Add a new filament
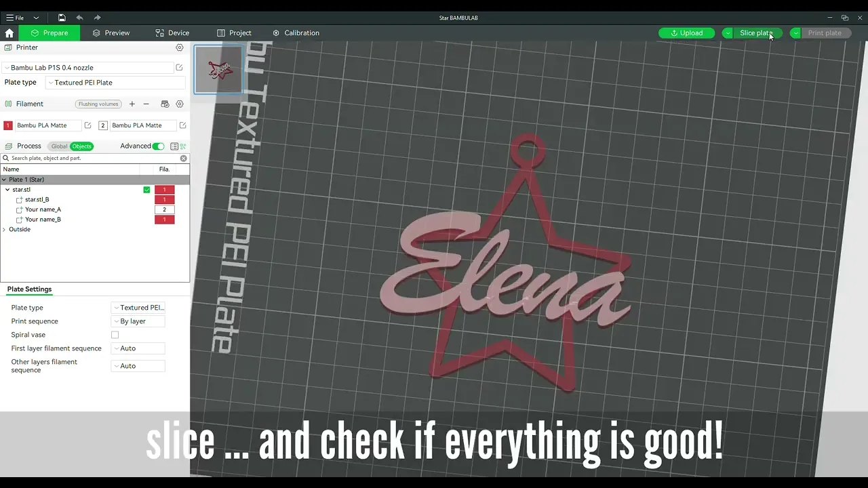868x488 pixels. tap(132, 104)
